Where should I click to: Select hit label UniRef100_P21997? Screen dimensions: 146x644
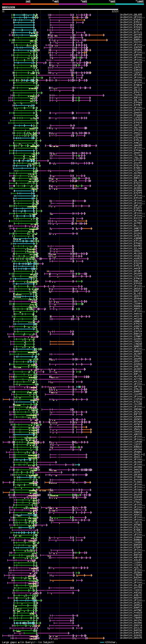(131, 170)
